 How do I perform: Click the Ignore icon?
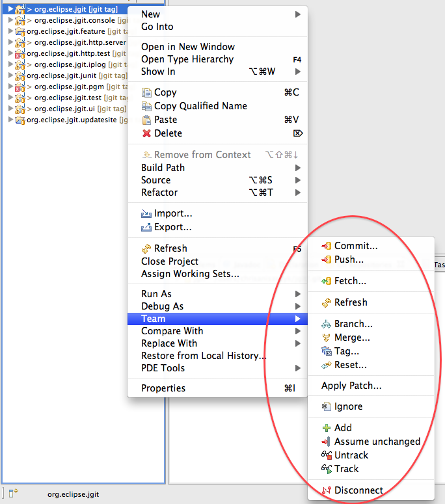pyautogui.click(x=326, y=406)
